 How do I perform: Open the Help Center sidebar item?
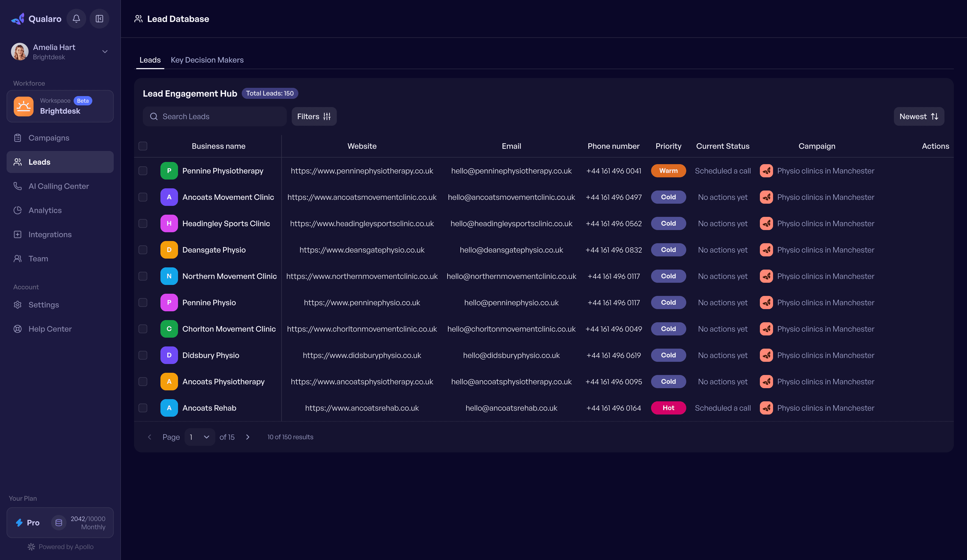click(x=60, y=329)
